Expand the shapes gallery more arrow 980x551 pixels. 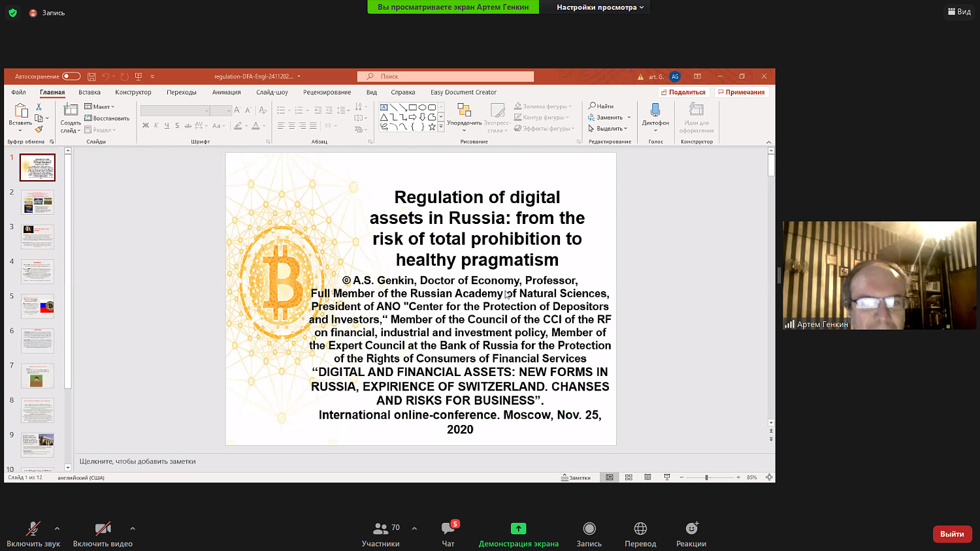point(441,127)
